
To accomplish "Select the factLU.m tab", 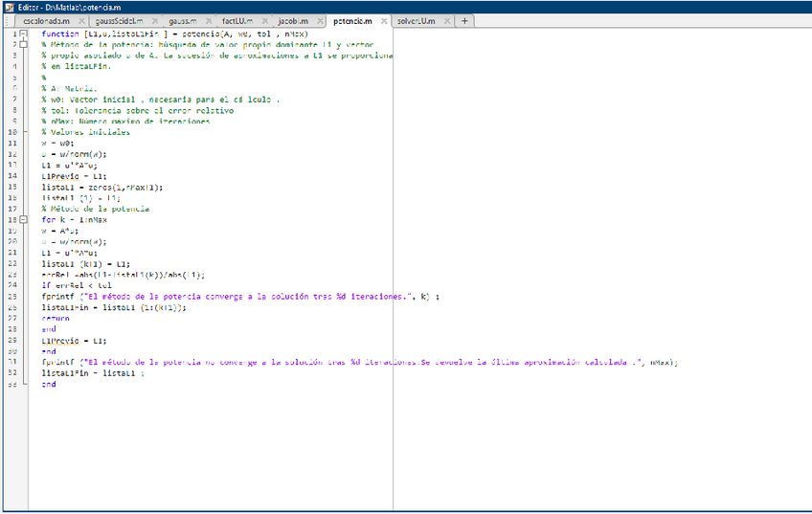I will point(237,20).
